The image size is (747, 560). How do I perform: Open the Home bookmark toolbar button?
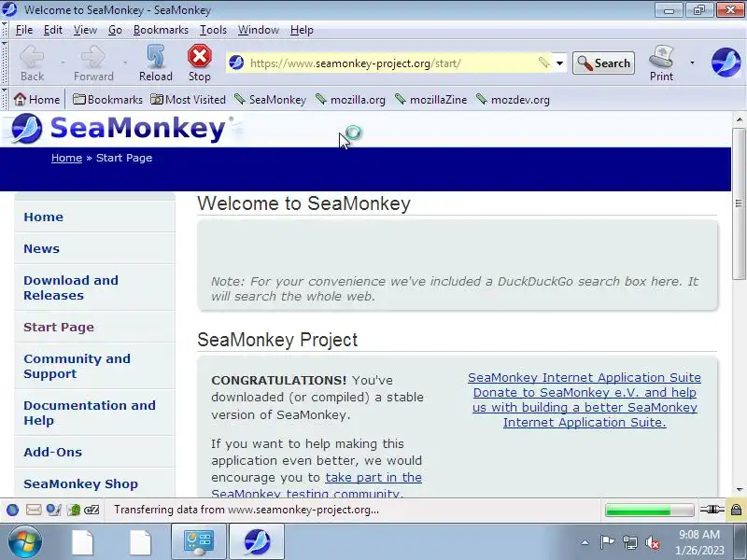[x=36, y=100]
